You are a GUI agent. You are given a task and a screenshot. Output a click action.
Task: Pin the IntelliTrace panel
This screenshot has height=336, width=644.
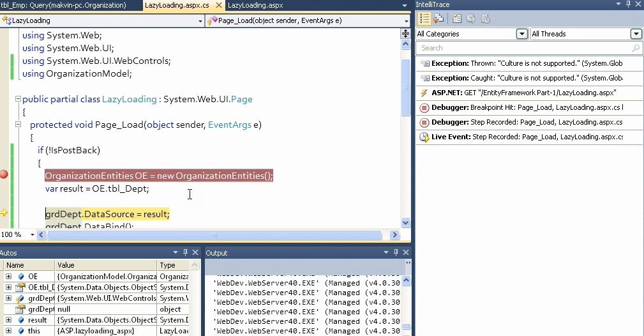[x=627, y=4]
